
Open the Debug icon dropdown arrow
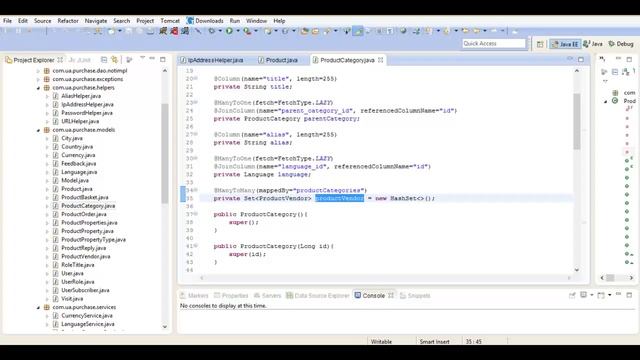pos(220,31)
